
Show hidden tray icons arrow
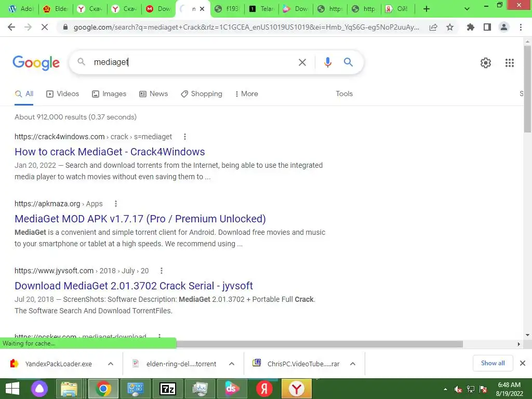(445, 389)
